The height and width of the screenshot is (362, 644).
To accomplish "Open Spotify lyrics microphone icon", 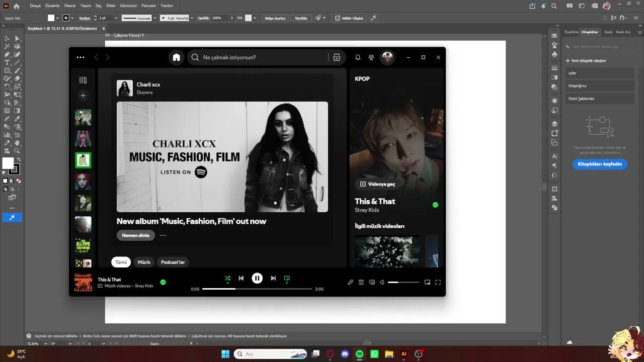I will click(x=351, y=283).
